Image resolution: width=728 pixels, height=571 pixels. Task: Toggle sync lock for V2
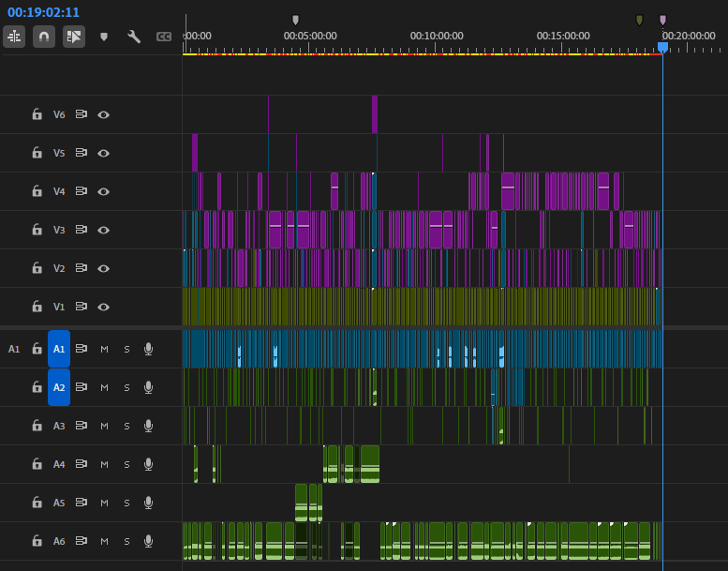[82, 268]
